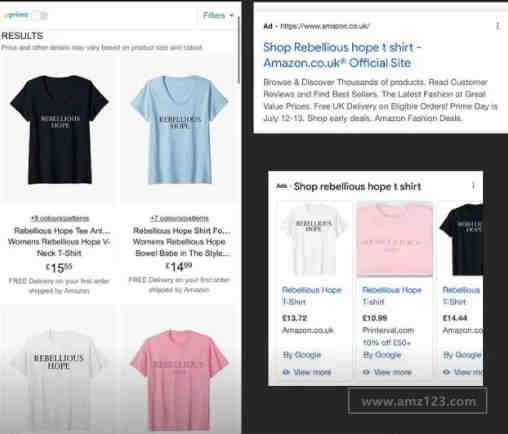This screenshot has height=434, width=508.
Task: Click the results page vertical scrollbar
Action: [x=239, y=50]
